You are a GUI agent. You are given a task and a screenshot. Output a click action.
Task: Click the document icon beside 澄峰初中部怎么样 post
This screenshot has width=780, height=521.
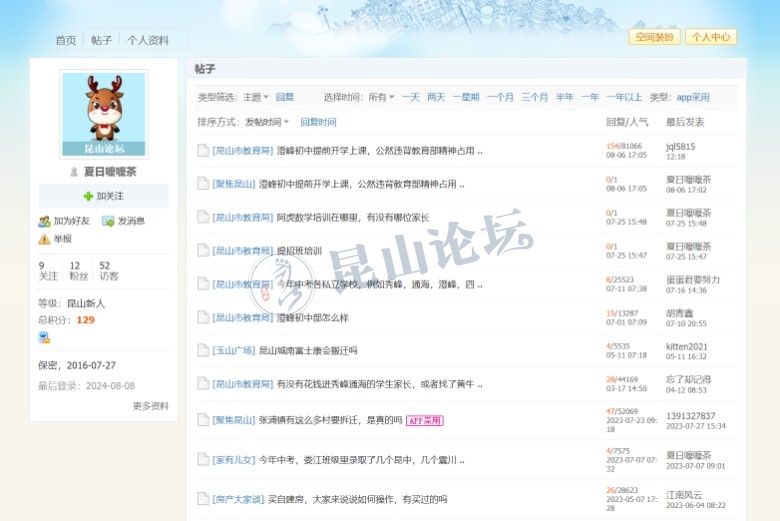click(x=203, y=317)
